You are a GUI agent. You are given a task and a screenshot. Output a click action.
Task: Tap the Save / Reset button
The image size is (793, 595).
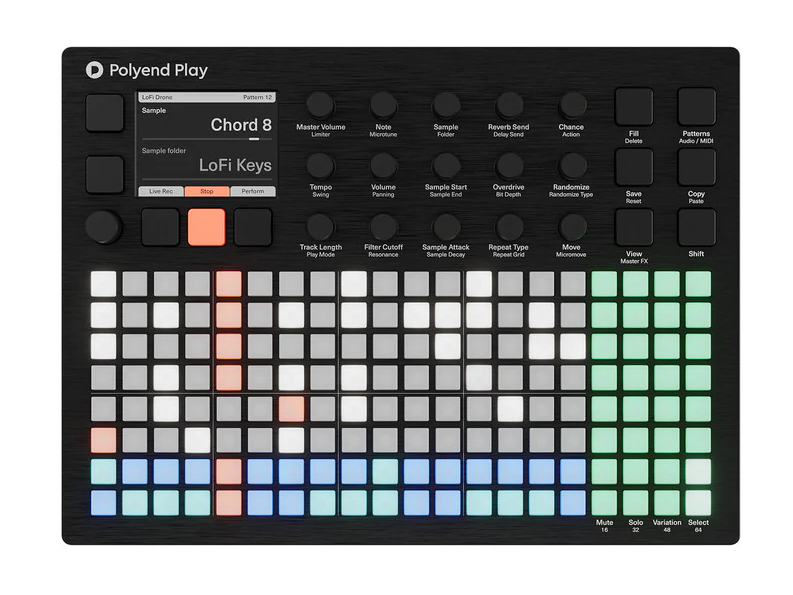coord(634,167)
